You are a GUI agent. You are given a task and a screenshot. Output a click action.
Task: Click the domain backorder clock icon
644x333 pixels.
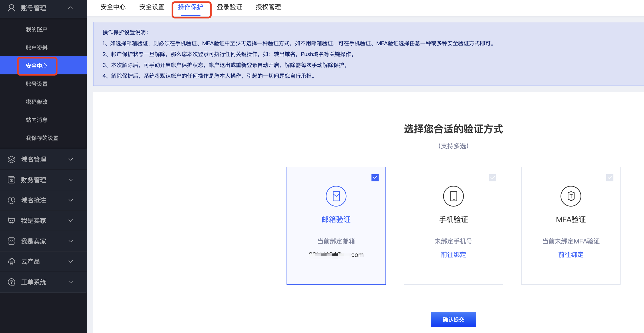click(11, 200)
